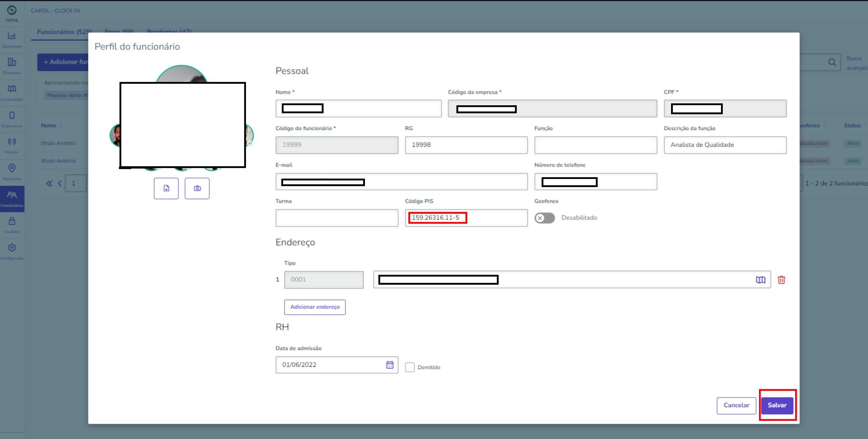
Task: Go to previous page with single chevron
Action: 60,183
